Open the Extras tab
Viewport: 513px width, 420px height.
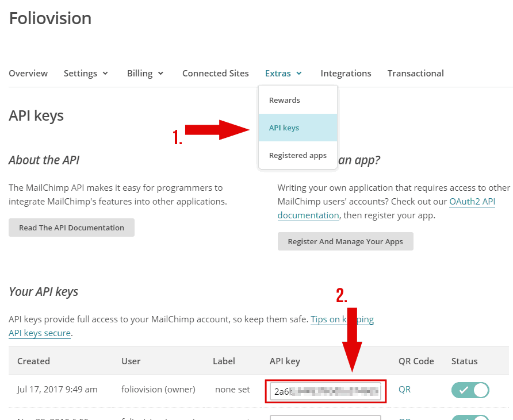click(278, 73)
